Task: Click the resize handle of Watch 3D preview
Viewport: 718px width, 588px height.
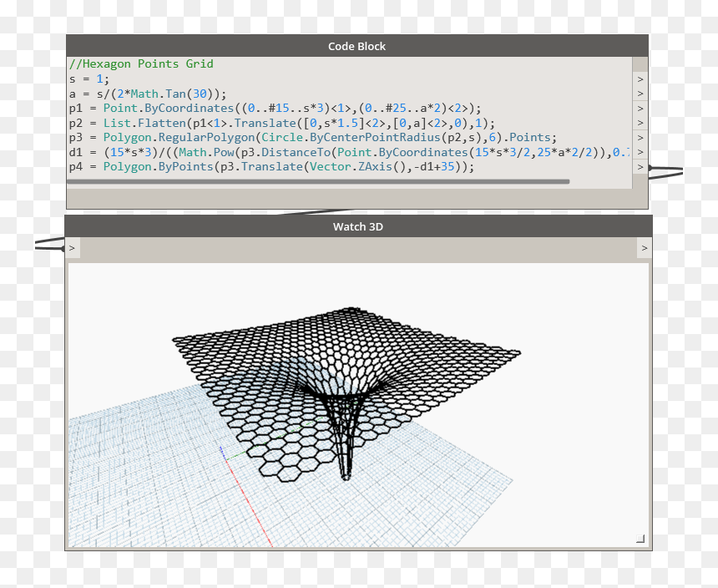Action: (x=640, y=539)
